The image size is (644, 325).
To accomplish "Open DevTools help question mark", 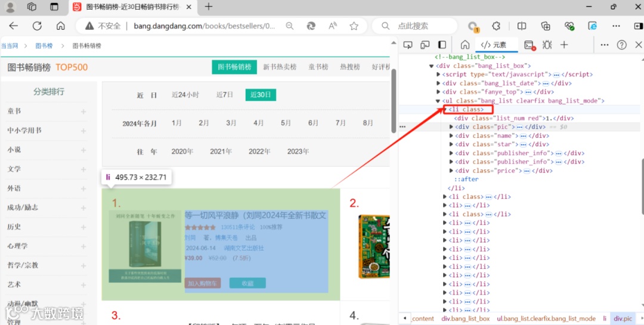I will click(622, 45).
